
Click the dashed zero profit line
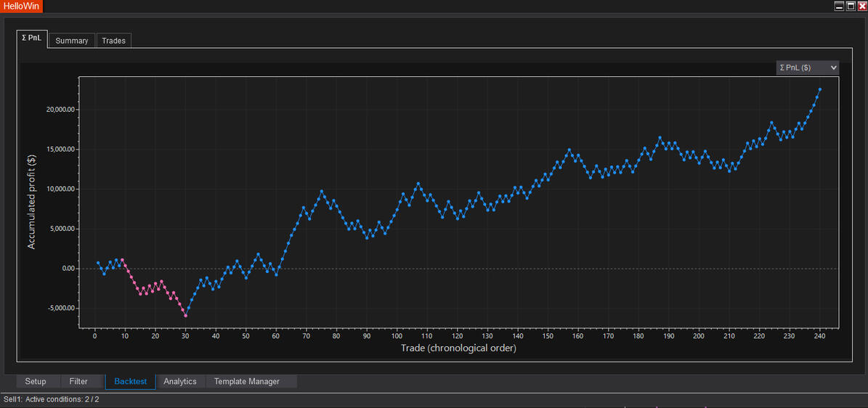[508, 269]
